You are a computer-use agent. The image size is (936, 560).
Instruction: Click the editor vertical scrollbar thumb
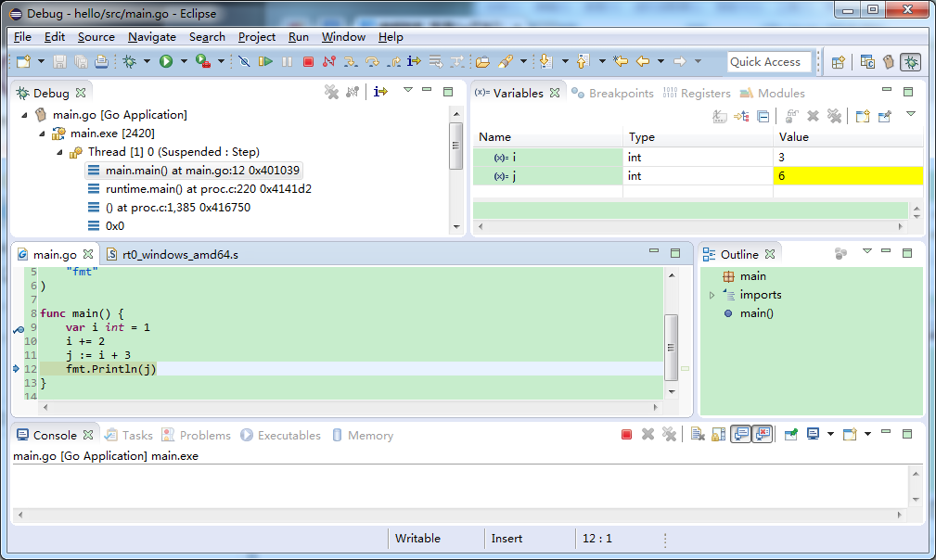click(x=671, y=347)
